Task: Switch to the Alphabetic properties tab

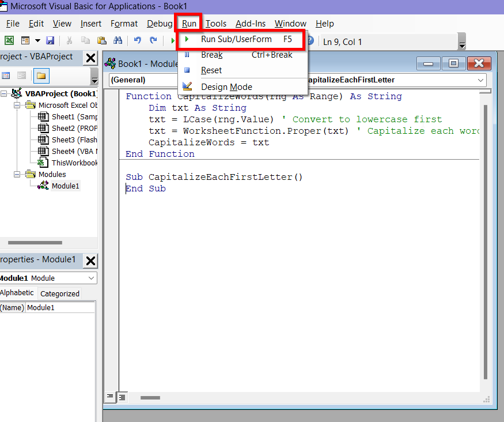Action: [x=17, y=293]
